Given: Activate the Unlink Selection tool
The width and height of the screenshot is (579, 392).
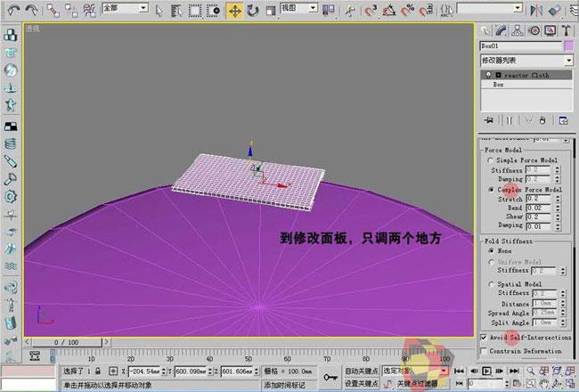Looking at the screenshot, I should tap(71, 11).
